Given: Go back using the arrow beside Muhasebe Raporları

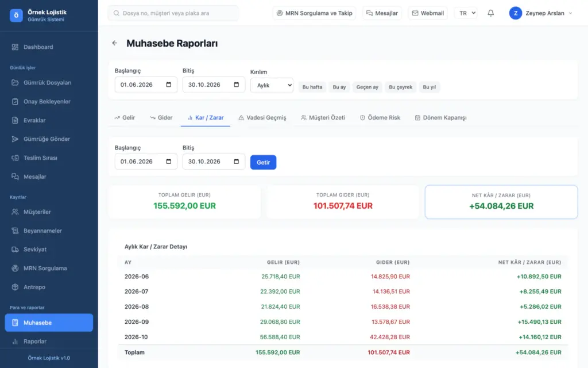Looking at the screenshot, I should point(115,43).
